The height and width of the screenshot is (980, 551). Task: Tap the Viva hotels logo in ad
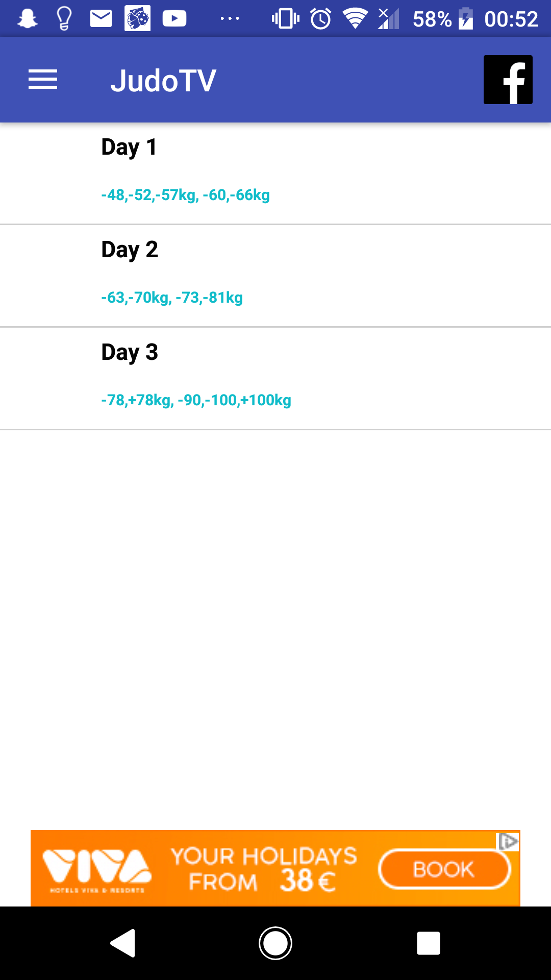pyautogui.click(x=97, y=869)
